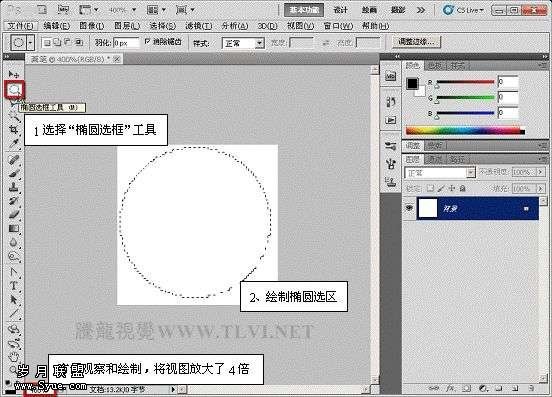
Task: Toggle lock transparent pixels in Layers panel
Action: click(430, 189)
